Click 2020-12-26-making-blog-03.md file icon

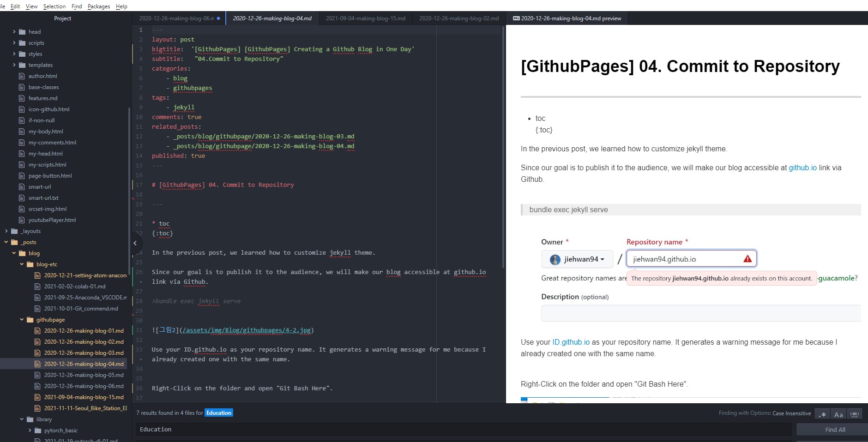point(37,353)
